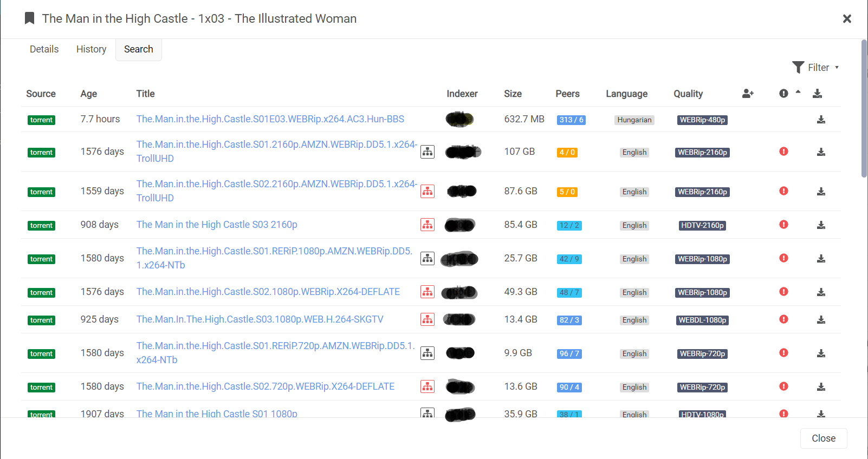This screenshot has width=868, height=459.
Task: Sort results by Indexer column
Action: (x=462, y=94)
